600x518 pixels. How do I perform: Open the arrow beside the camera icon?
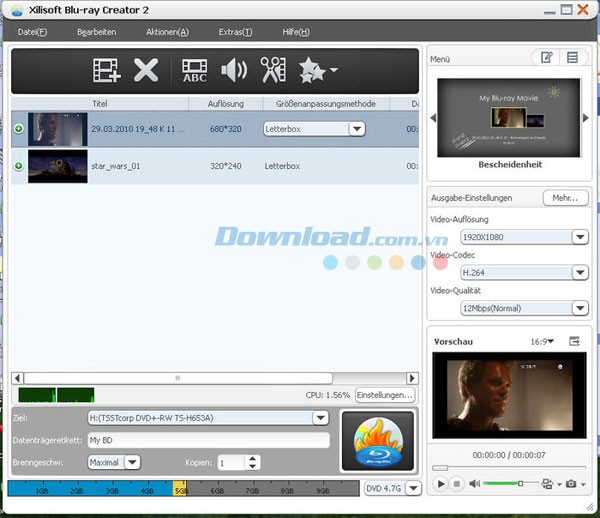pyautogui.click(x=583, y=484)
